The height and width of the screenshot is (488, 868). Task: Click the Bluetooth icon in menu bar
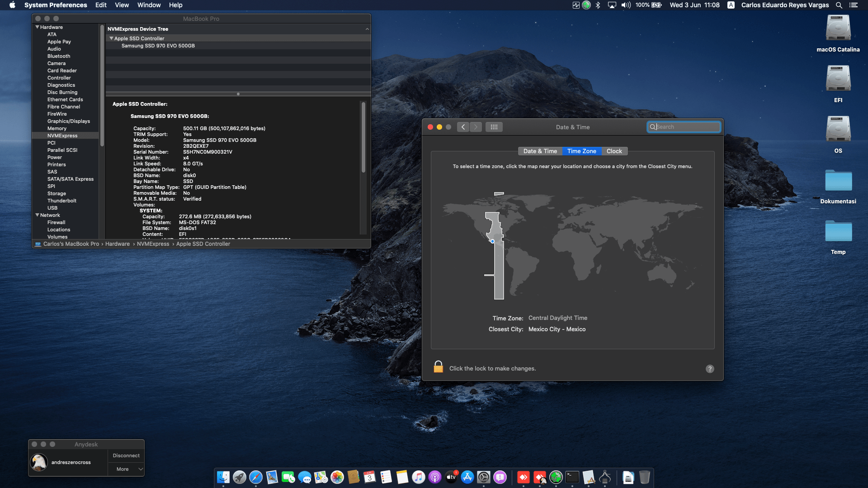[x=598, y=5]
